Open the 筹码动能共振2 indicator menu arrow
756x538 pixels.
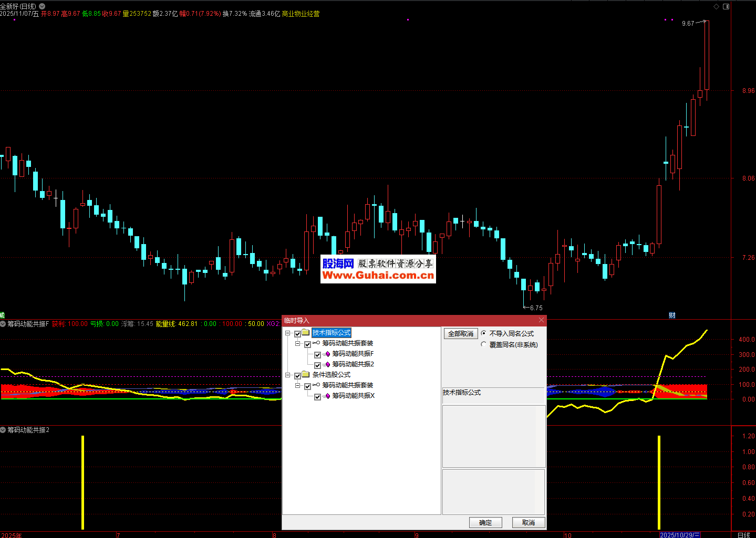pyautogui.click(x=3, y=430)
